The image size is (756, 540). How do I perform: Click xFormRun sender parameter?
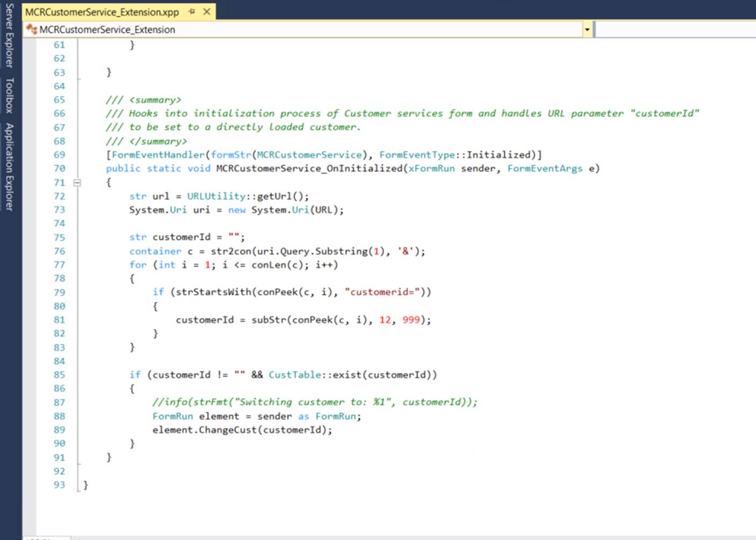click(452, 168)
